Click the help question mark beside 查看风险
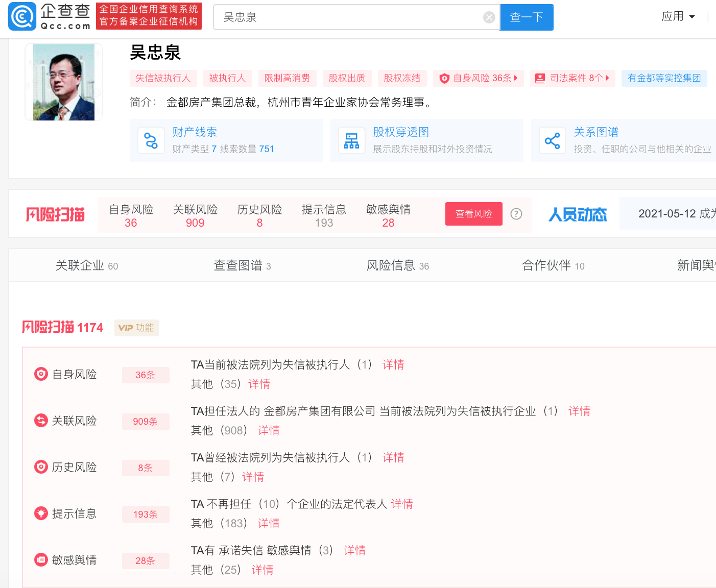 point(516,214)
